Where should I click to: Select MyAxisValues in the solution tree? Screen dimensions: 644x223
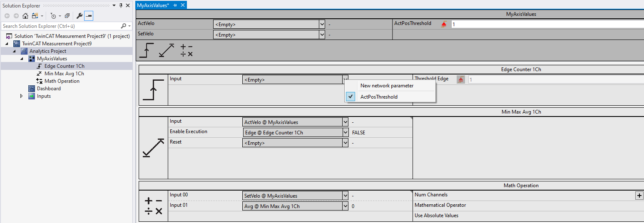tap(52, 59)
